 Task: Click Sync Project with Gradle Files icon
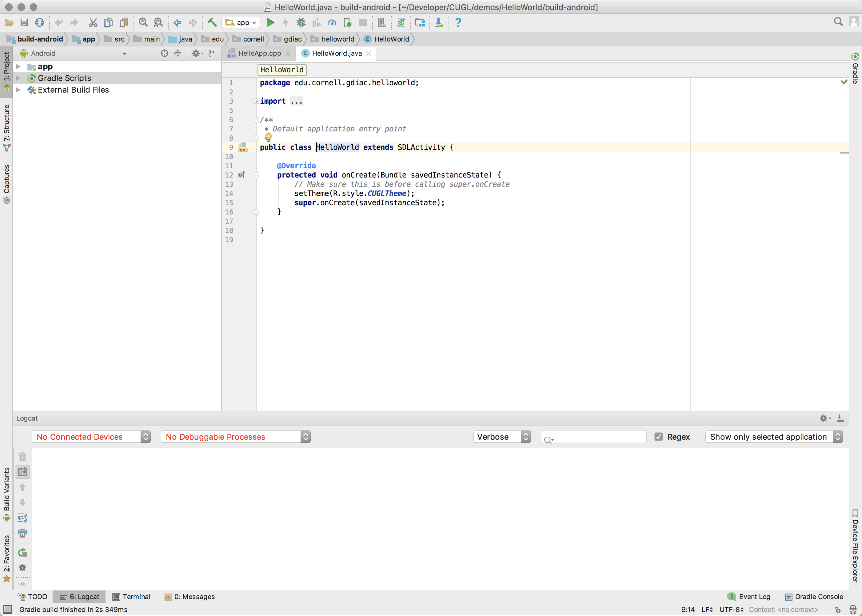coord(401,23)
